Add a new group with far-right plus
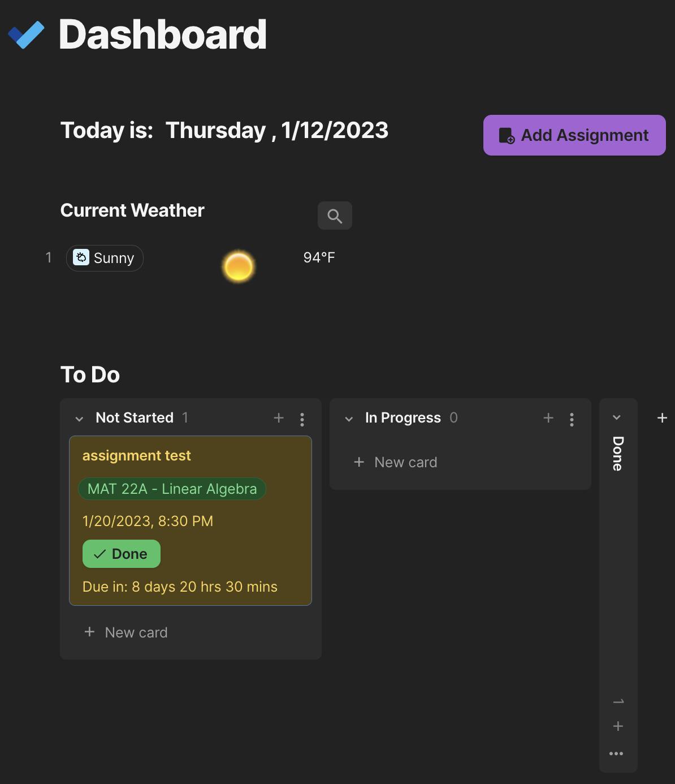The width and height of the screenshot is (675, 784). coord(662,418)
